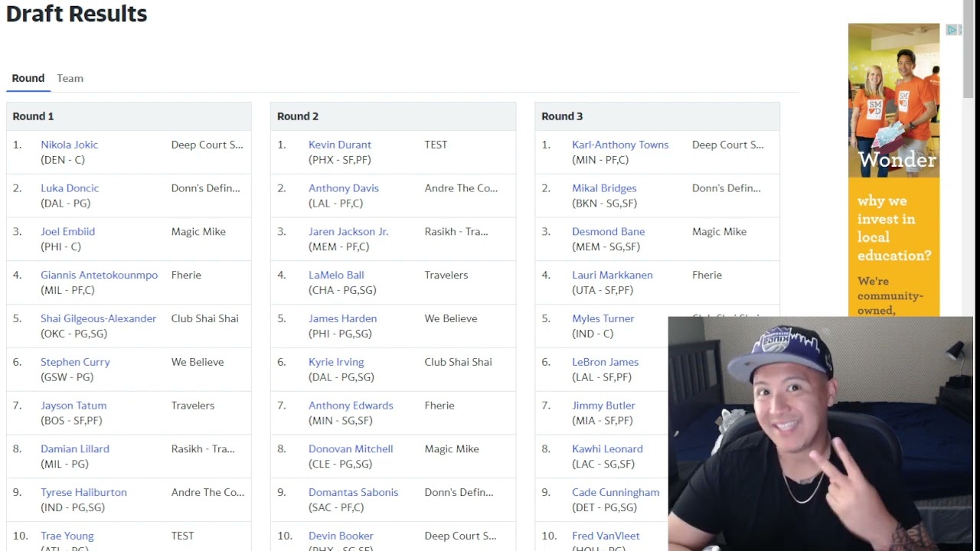Click 'Travelers' next to LaMelo Ball
The width and height of the screenshot is (980, 551).
446,275
